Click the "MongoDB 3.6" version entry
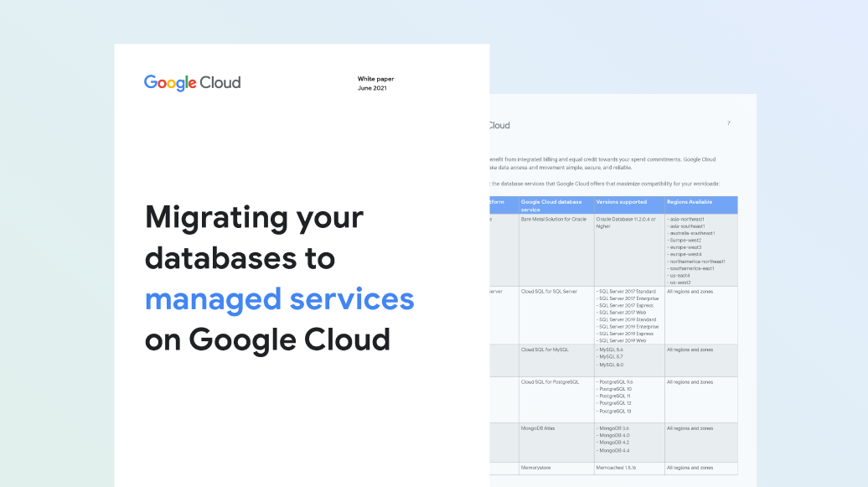Screen dimensions: 868x487 [612, 429]
